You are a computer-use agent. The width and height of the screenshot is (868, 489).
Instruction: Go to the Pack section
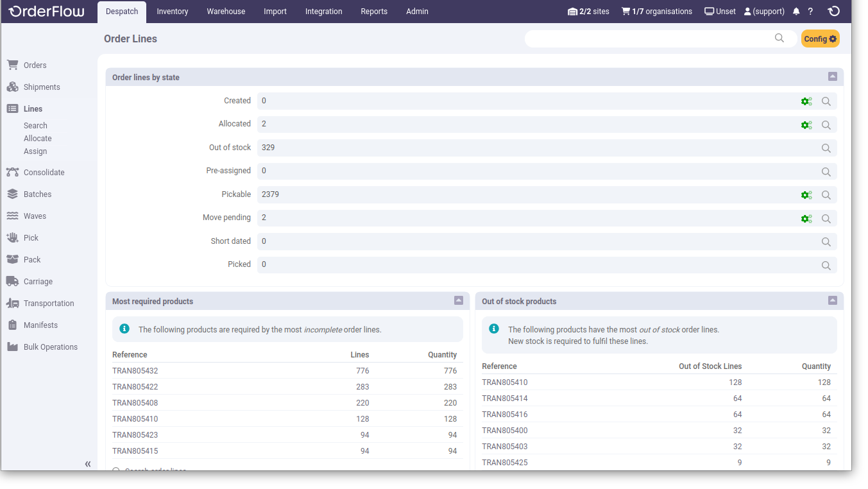pos(31,259)
